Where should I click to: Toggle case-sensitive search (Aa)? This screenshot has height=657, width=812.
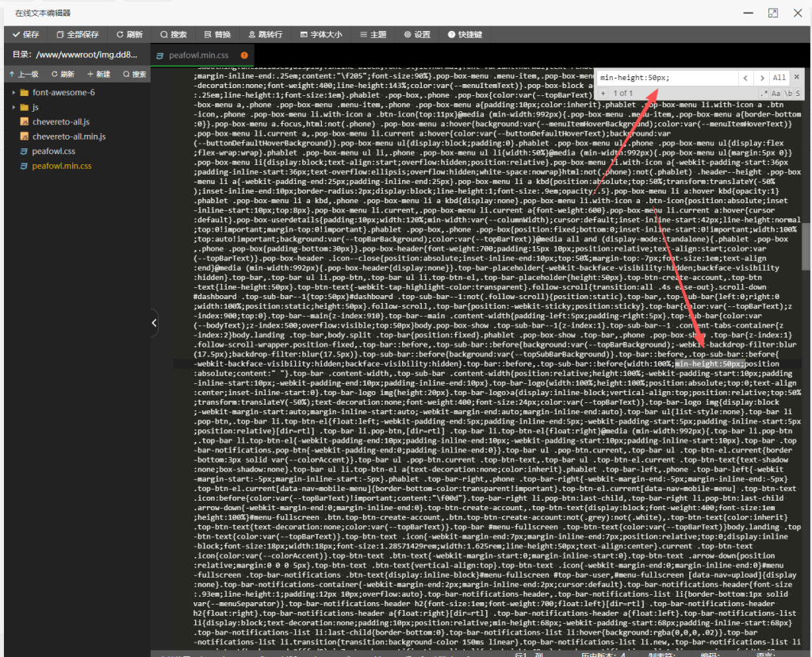[776, 94]
